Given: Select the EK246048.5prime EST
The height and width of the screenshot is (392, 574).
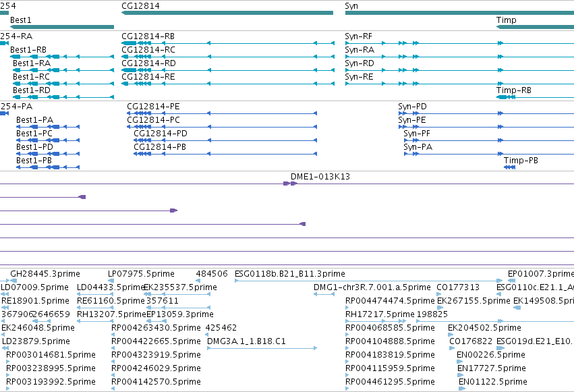Looking at the screenshot, I should [x=3, y=335].
